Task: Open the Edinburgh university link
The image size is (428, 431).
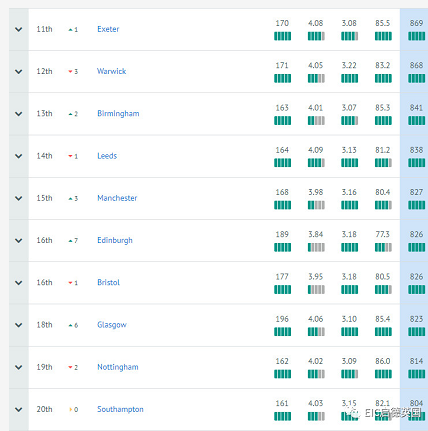Action: click(115, 240)
